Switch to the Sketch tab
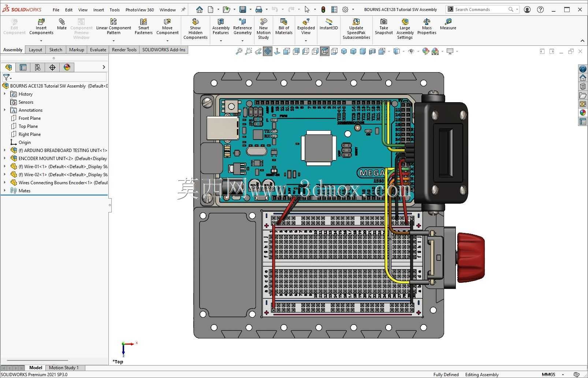588x378 pixels. [56, 50]
